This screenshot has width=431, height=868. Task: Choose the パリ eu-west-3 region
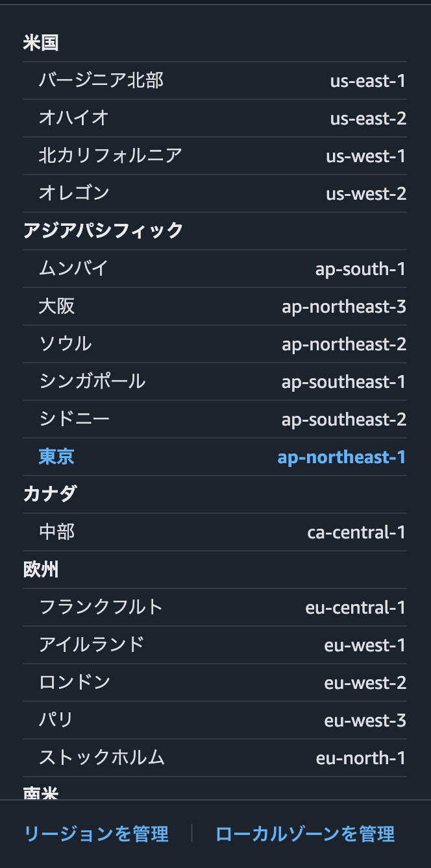[x=214, y=720]
